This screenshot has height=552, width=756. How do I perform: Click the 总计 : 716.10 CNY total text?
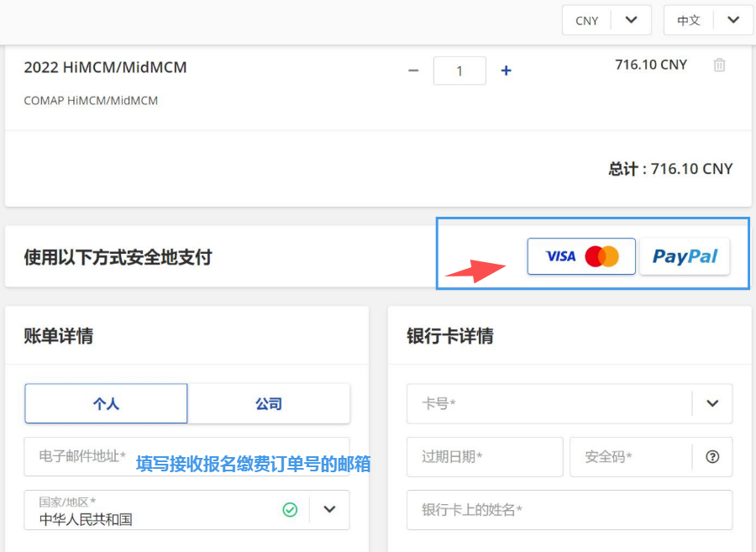coord(670,169)
